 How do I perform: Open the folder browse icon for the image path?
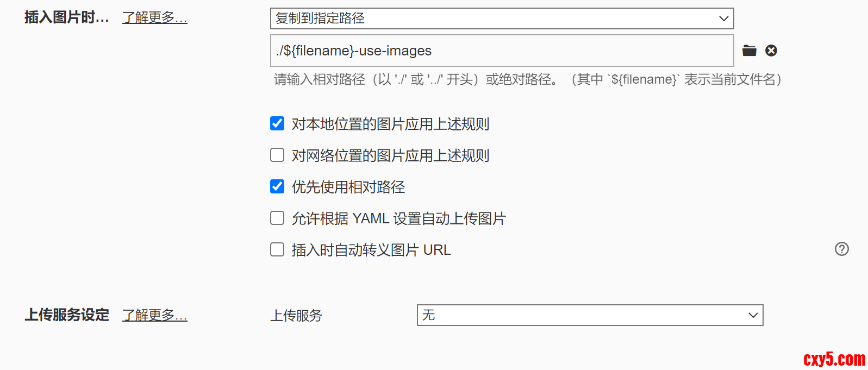[749, 51]
